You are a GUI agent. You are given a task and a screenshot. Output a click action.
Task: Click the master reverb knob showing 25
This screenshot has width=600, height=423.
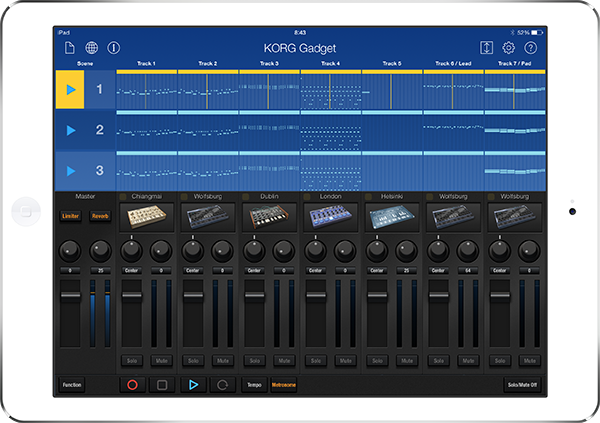pos(100,251)
